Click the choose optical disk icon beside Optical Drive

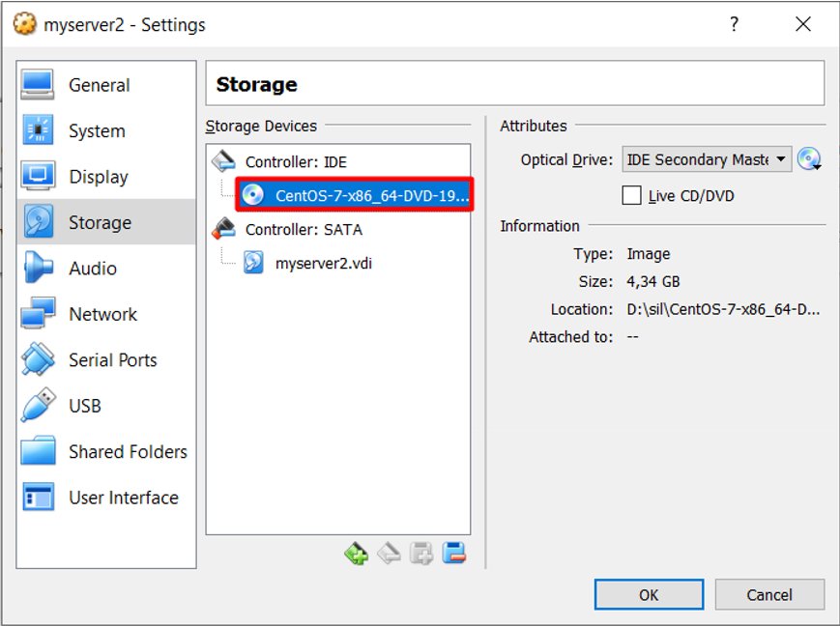pyautogui.click(x=809, y=159)
